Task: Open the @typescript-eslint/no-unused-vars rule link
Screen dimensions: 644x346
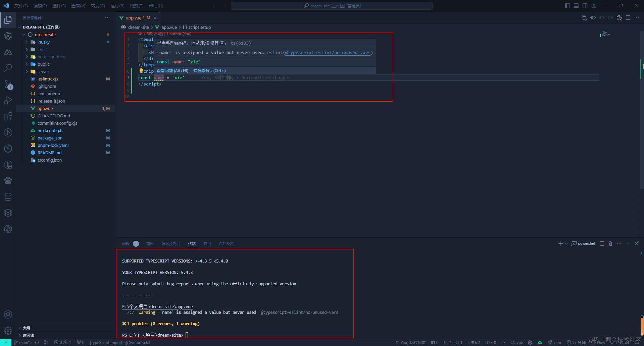Action: coord(328,52)
